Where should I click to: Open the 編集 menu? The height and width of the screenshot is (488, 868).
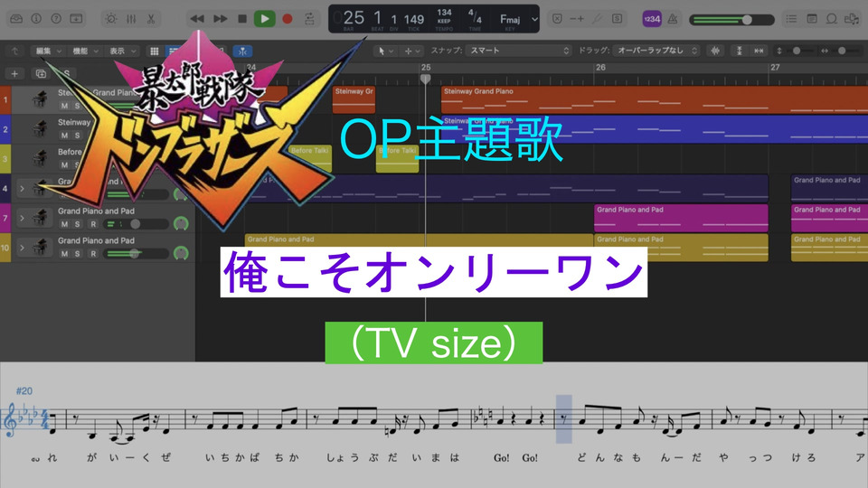[49, 51]
